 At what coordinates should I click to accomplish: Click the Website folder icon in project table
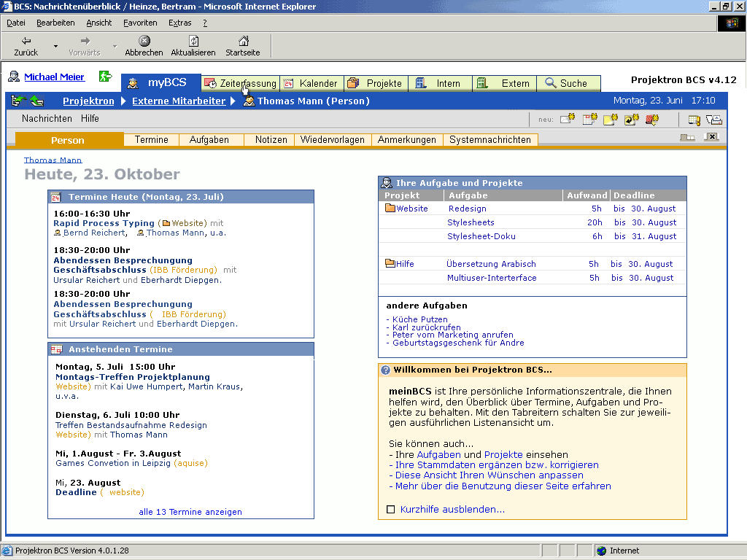click(x=390, y=208)
